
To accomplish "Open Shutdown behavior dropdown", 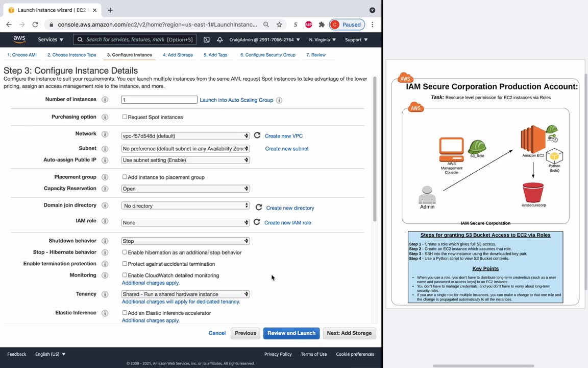I will 185,241.
